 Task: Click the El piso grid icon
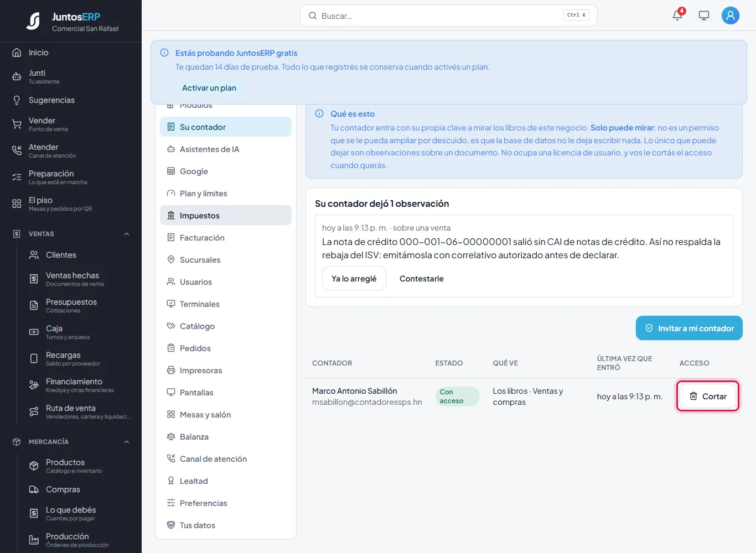tap(17, 204)
